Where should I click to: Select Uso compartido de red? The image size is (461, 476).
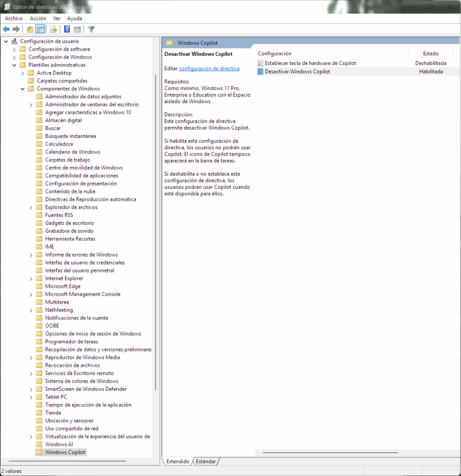click(x=72, y=429)
